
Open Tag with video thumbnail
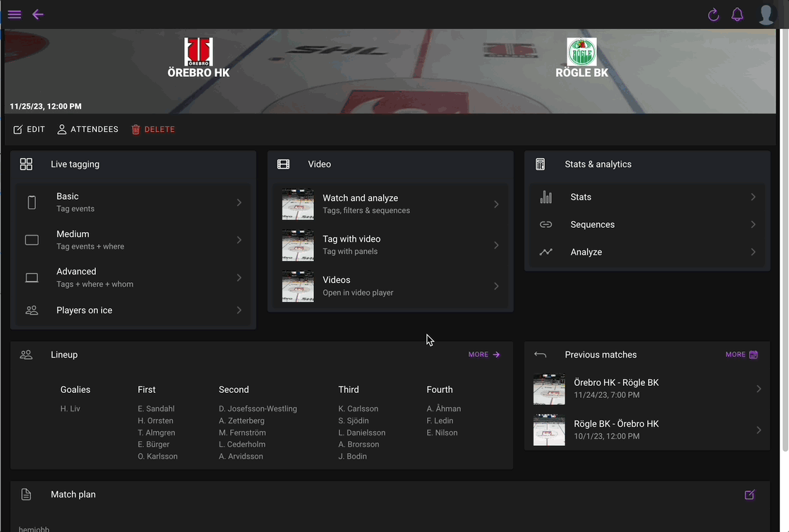tap(298, 245)
